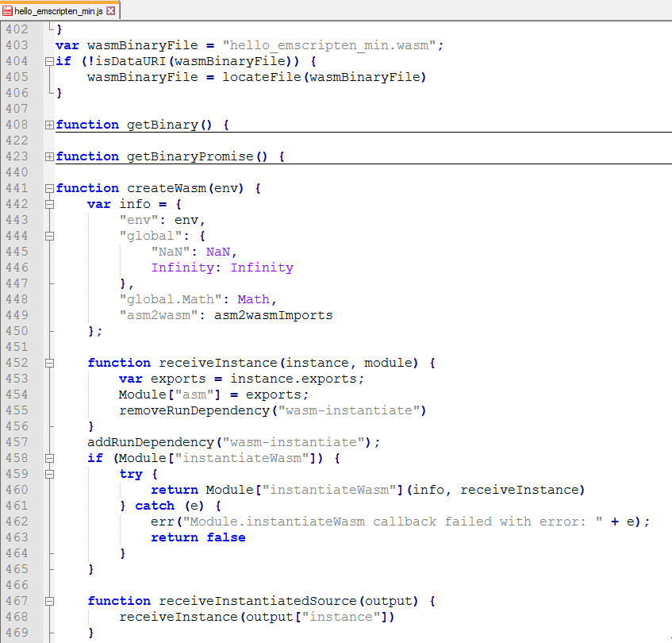
Task: Collapse the if instantiateWasm block at line 458
Action: point(49,458)
